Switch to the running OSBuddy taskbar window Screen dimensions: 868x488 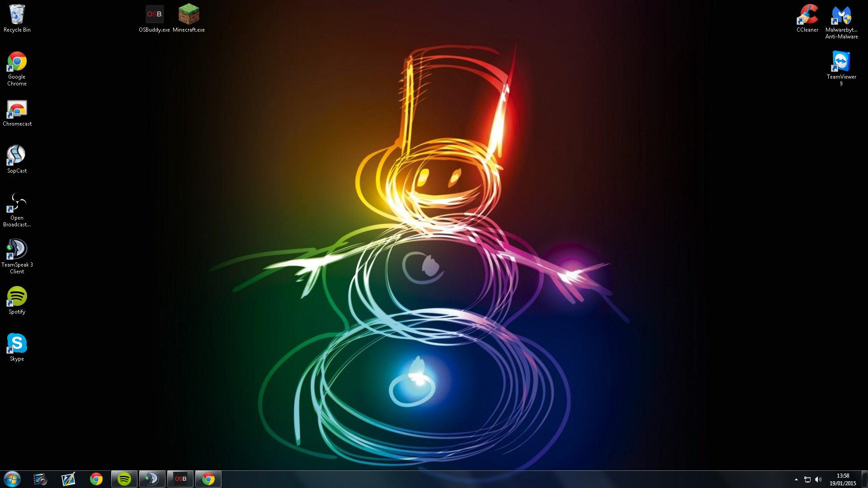180,479
